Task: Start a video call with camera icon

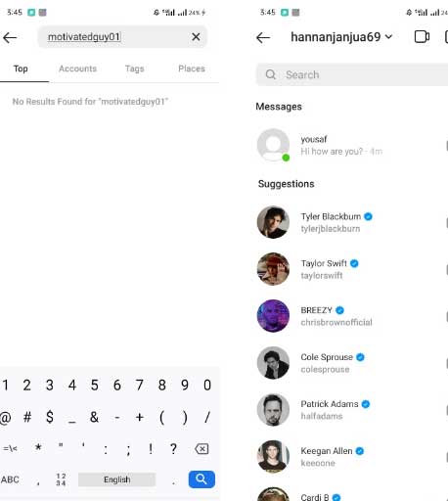Action: [422, 37]
